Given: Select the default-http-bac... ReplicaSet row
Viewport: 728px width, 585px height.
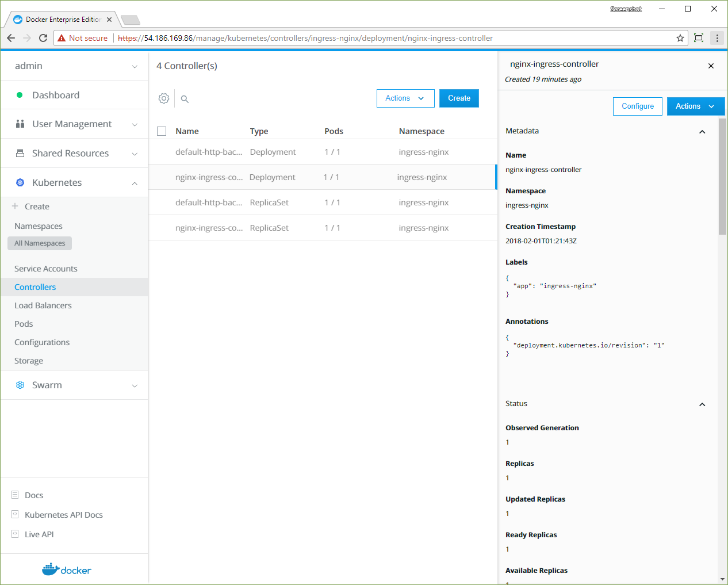Looking at the screenshot, I should (x=323, y=202).
